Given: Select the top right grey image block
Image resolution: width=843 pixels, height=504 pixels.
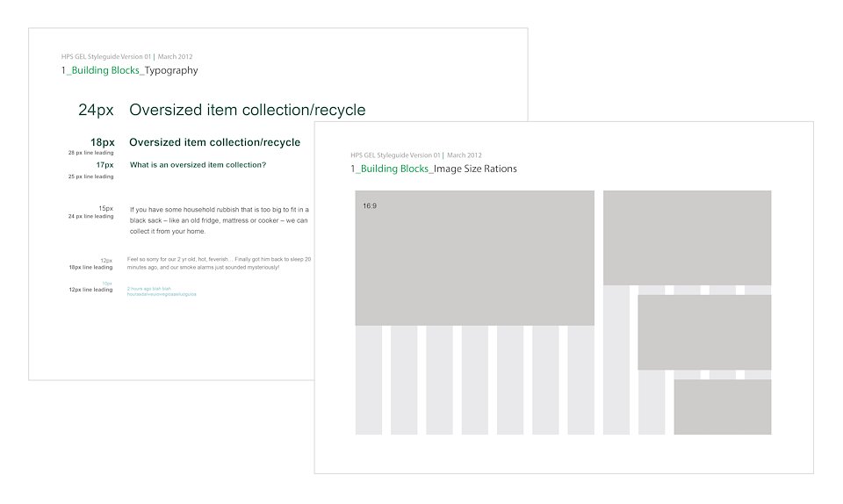Looking at the screenshot, I should click(x=687, y=237).
